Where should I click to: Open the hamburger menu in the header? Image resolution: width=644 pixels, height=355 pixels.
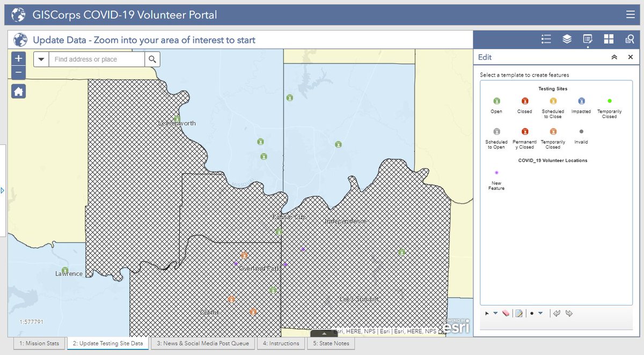(x=630, y=15)
